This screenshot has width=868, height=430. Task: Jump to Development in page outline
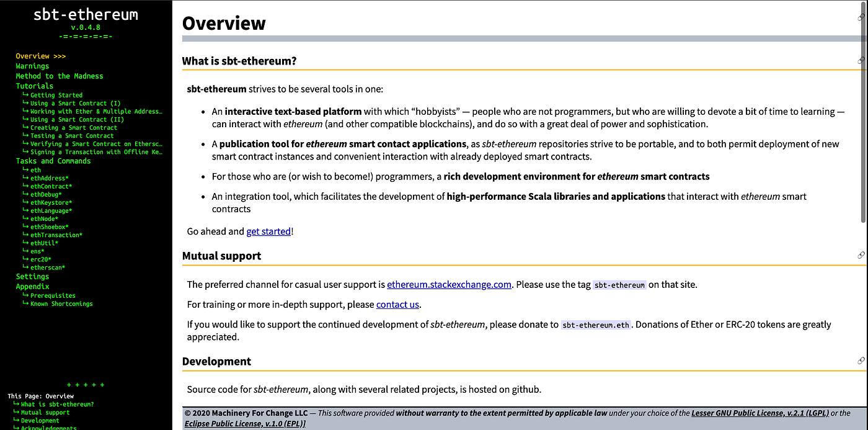pyautogui.click(x=40, y=420)
